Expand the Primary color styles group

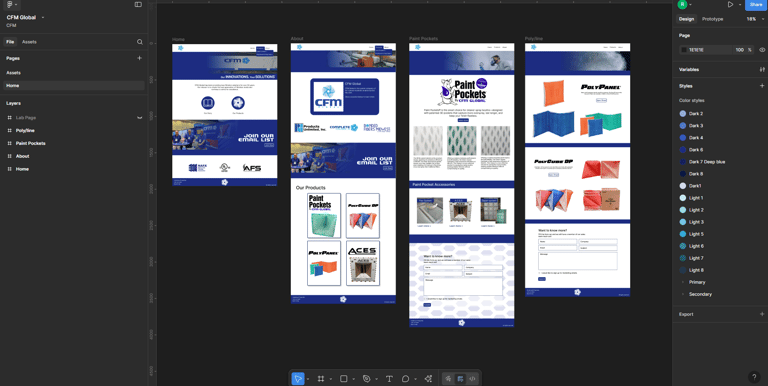[x=683, y=282]
